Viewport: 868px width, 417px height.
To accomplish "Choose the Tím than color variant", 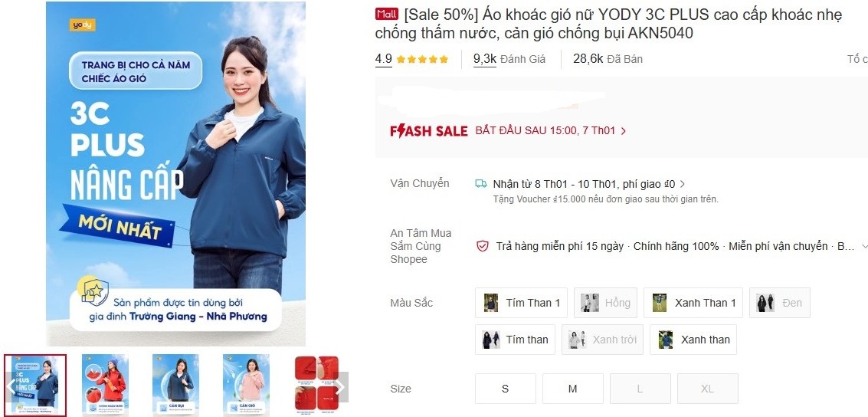I will click(x=515, y=340).
